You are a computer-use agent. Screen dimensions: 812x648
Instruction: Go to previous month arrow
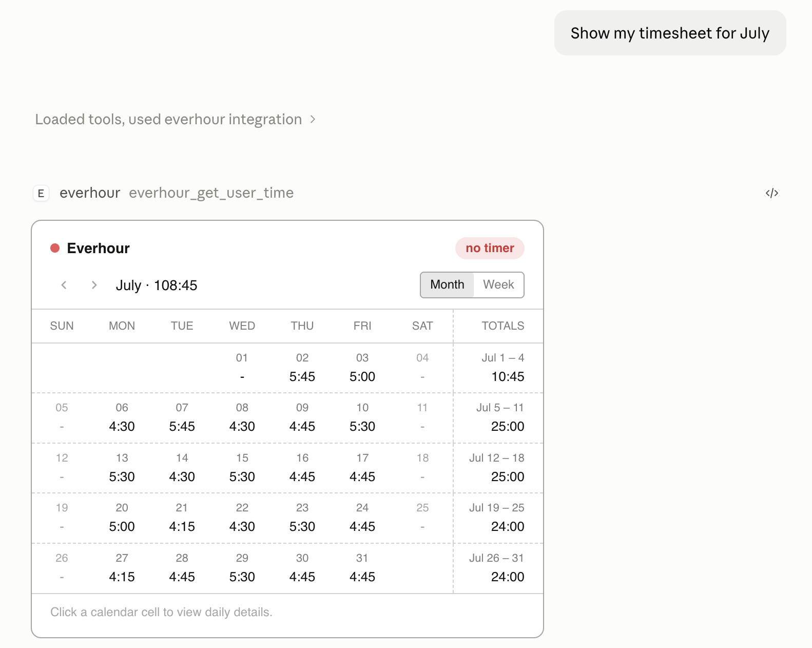pyautogui.click(x=64, y=285)
